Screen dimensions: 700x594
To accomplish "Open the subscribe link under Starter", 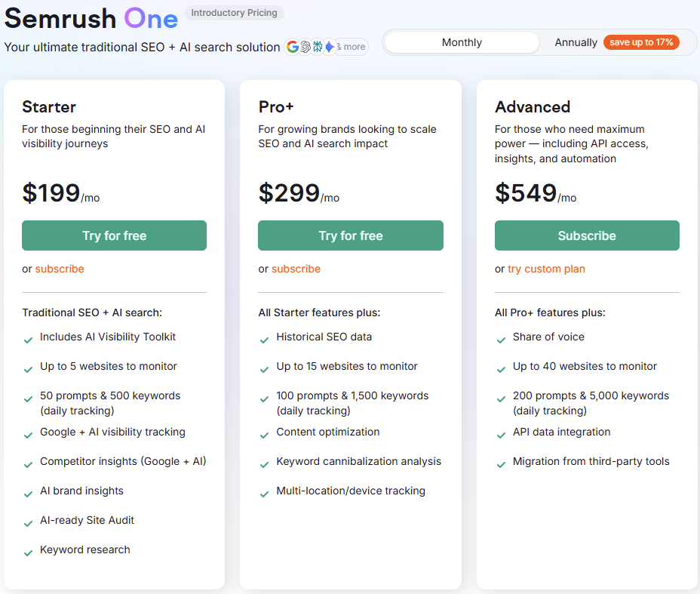I will [60, 269].
